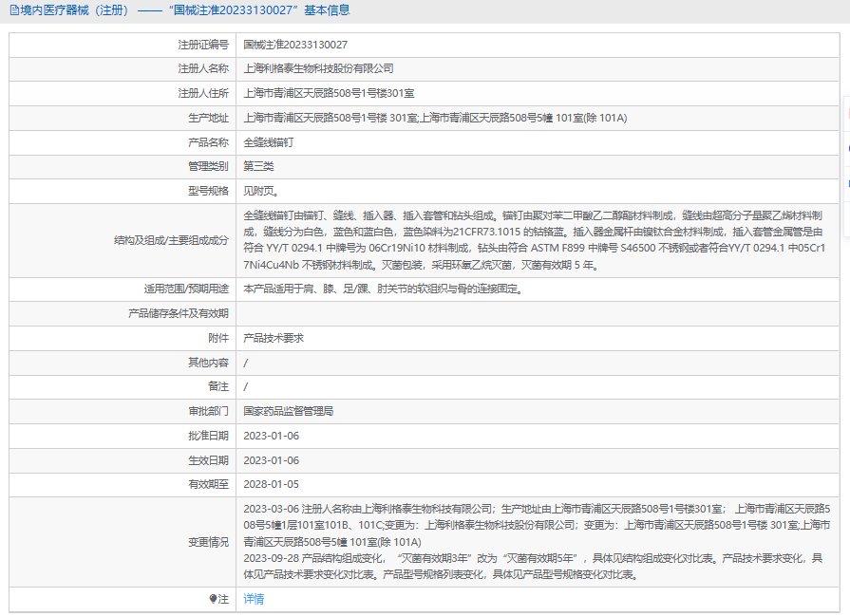Click the 型号规格 value 见附页
Image resolution: width=850 pixels, height=616 pixels.
tap(261, 190)
